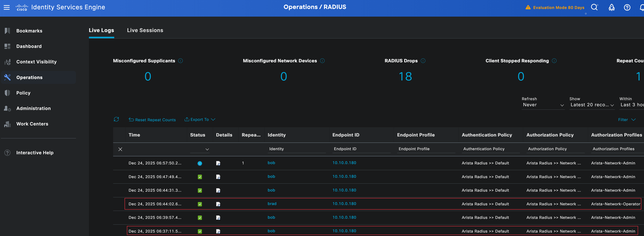Click the brad identity link
This screenshot has width=644, height=236.
click(272, 204)
